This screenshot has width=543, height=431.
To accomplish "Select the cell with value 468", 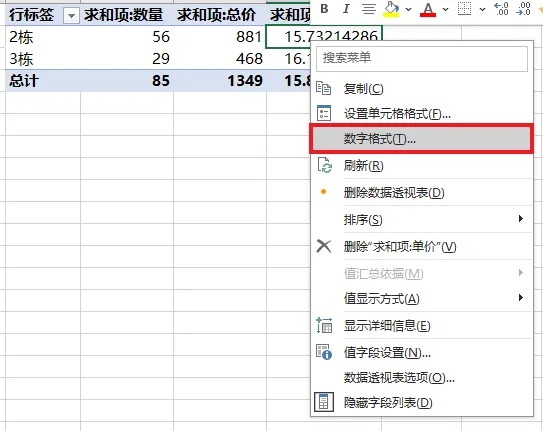I will 220,59.
